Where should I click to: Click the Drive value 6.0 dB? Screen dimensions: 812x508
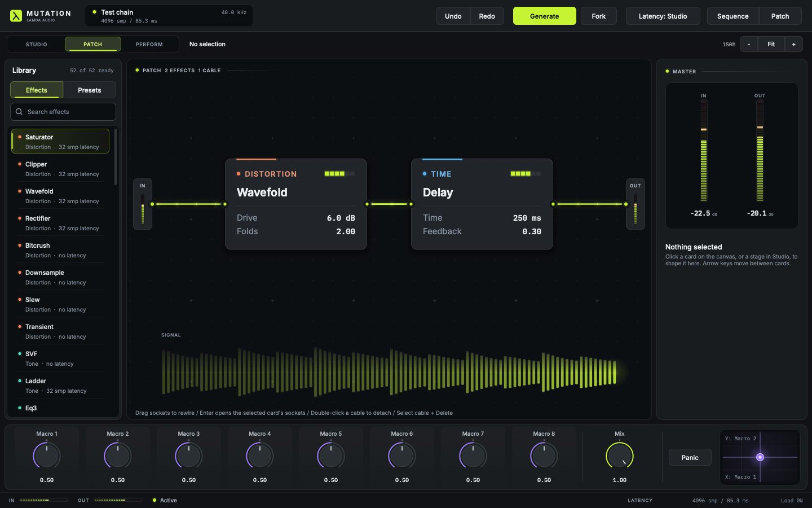pos(341,218)
